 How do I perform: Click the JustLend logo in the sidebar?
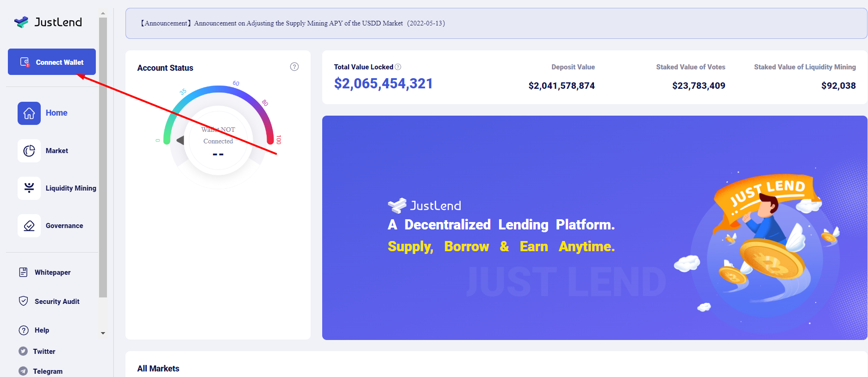pos(48,22)
